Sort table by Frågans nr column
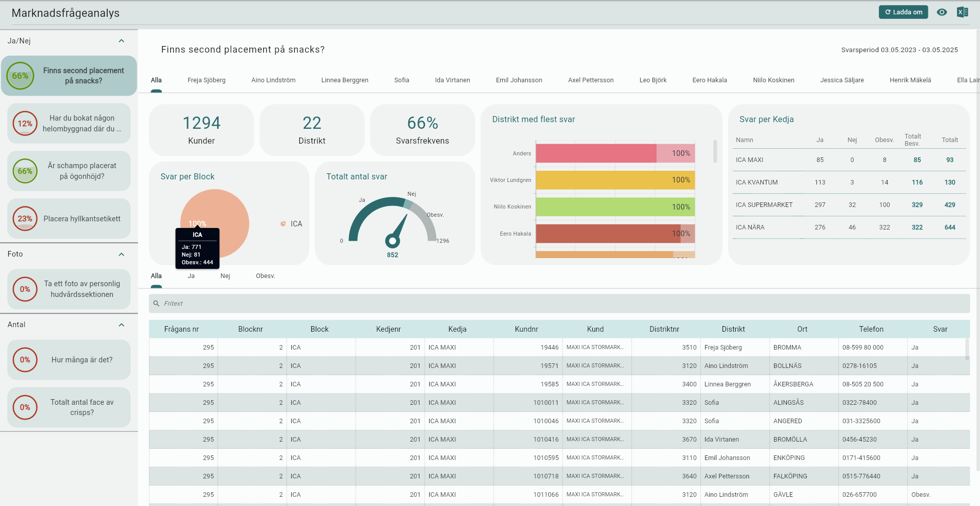980x506 pixels. point(181,329)
